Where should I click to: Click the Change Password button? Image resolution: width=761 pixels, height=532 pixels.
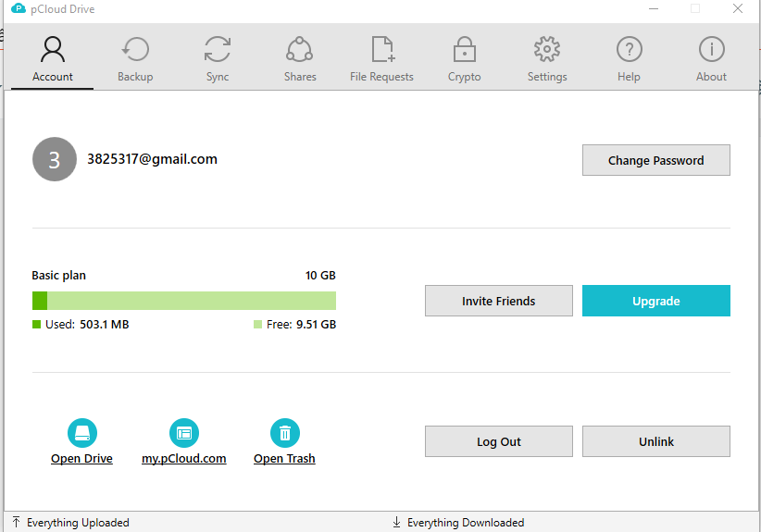coord(656,160)
